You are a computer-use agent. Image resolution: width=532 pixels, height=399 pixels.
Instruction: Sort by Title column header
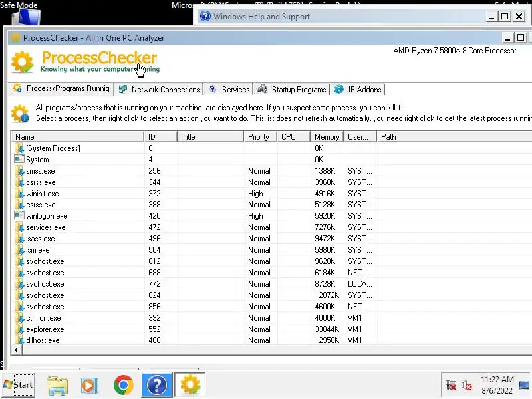coord(210,137)
